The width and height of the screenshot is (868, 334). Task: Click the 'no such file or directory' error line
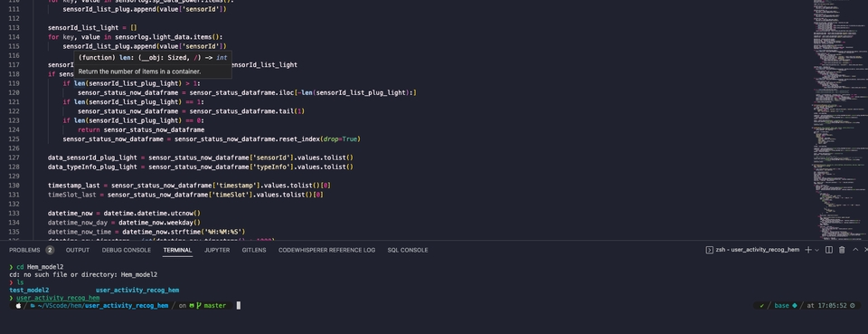pyautogui.click(x=83, y=275)
